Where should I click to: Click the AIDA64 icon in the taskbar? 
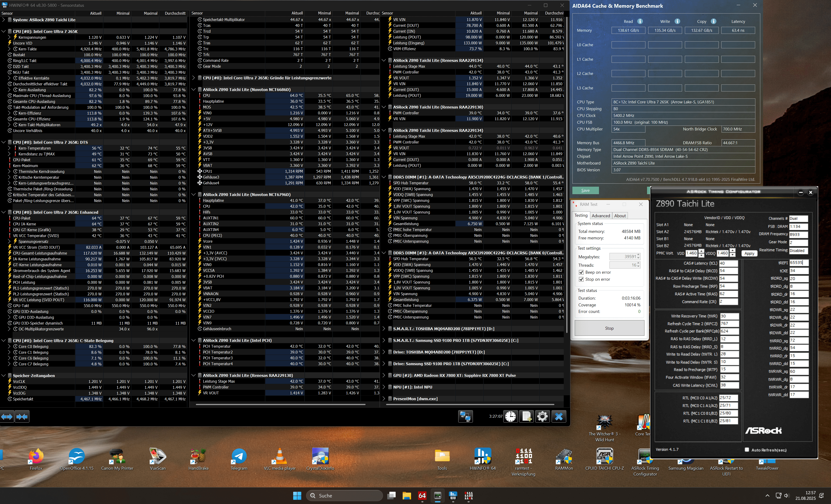click(x=422, y=496)
